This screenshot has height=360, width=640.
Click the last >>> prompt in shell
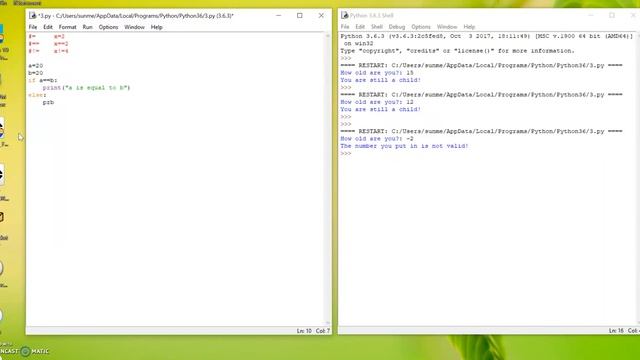(x=346, y=153)
